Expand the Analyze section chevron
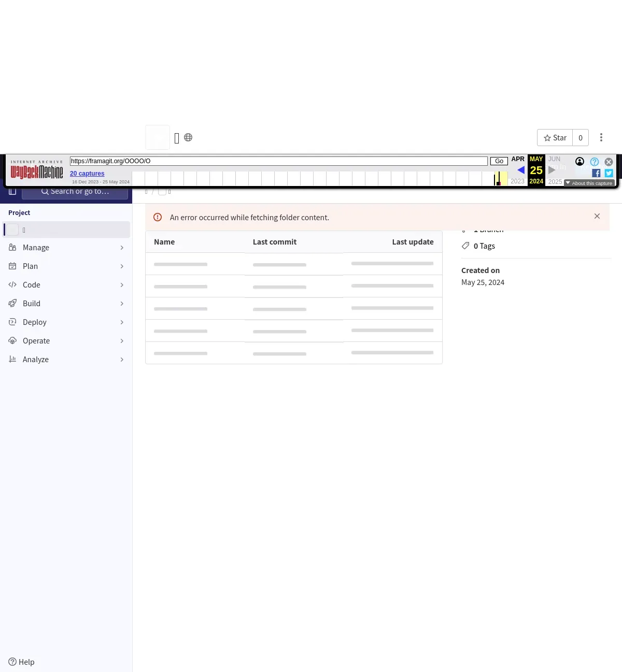This screenshot has width=622, height=672. [122, 360]
